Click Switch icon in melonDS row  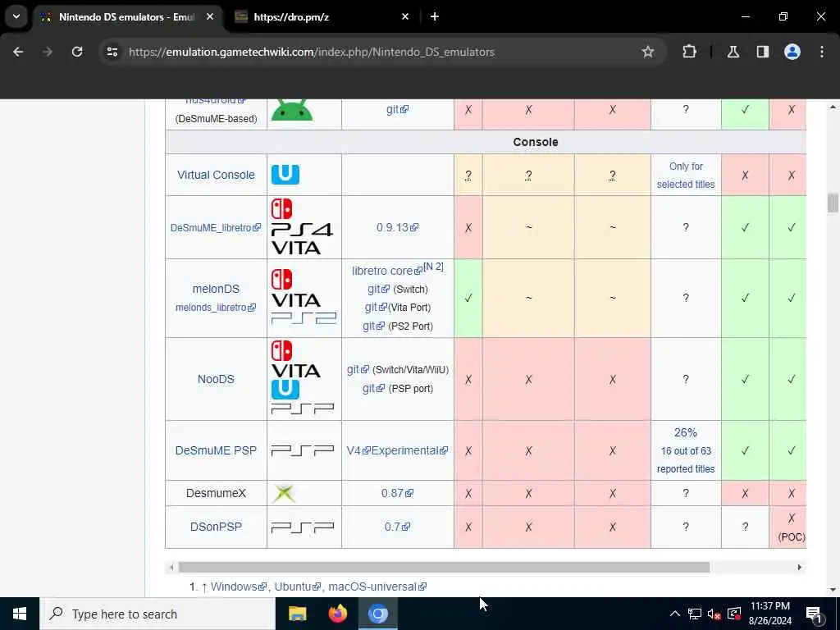282,280
